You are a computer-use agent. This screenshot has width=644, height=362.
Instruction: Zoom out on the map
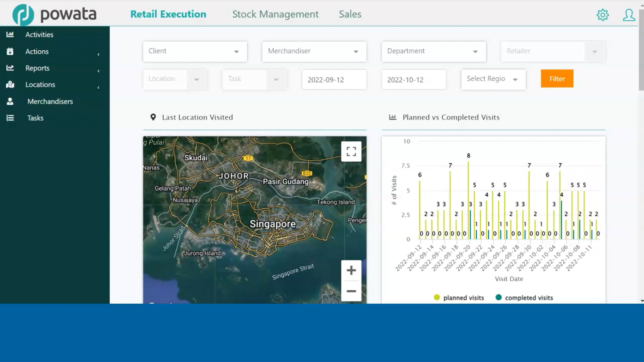pos(351,291)
